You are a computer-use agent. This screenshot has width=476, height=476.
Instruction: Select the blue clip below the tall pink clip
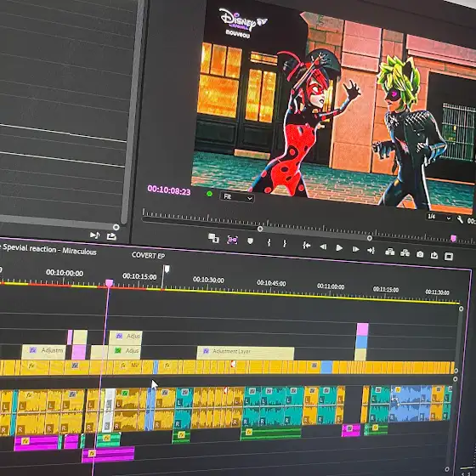(x=361, y=342)
